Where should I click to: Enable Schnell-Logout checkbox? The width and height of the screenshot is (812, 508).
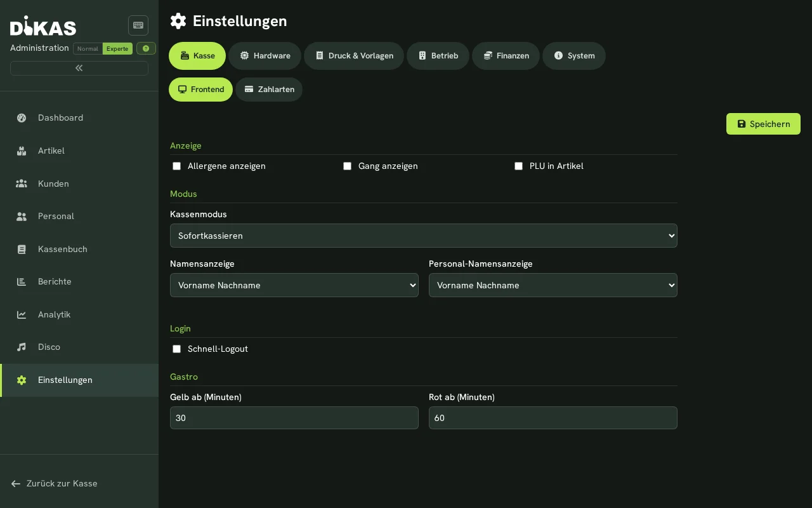point(177,349)
